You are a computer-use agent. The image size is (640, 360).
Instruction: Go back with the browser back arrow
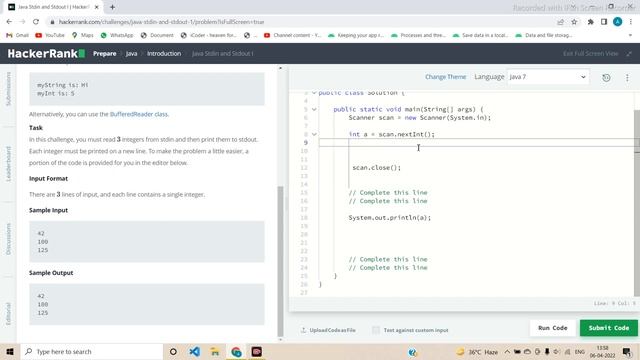point(9,22)
